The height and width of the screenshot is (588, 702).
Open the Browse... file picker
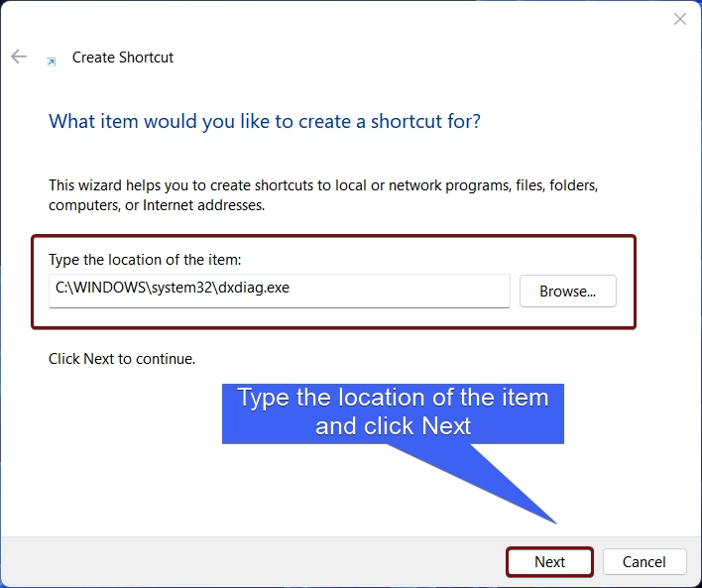pos(568,292)
